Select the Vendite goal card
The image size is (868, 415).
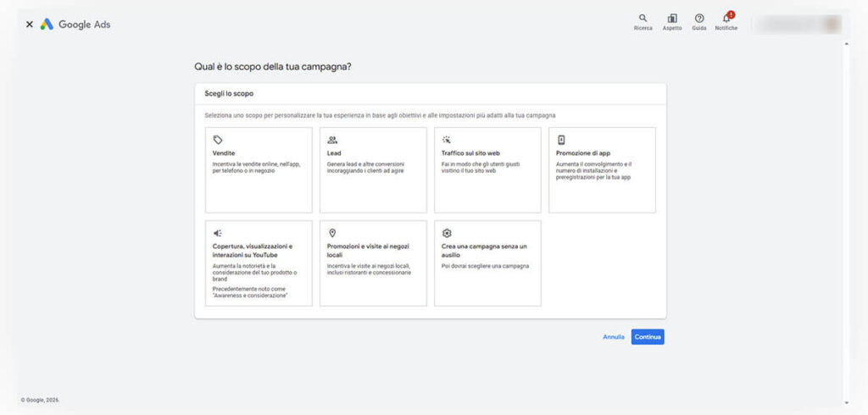tap(259, 170)
